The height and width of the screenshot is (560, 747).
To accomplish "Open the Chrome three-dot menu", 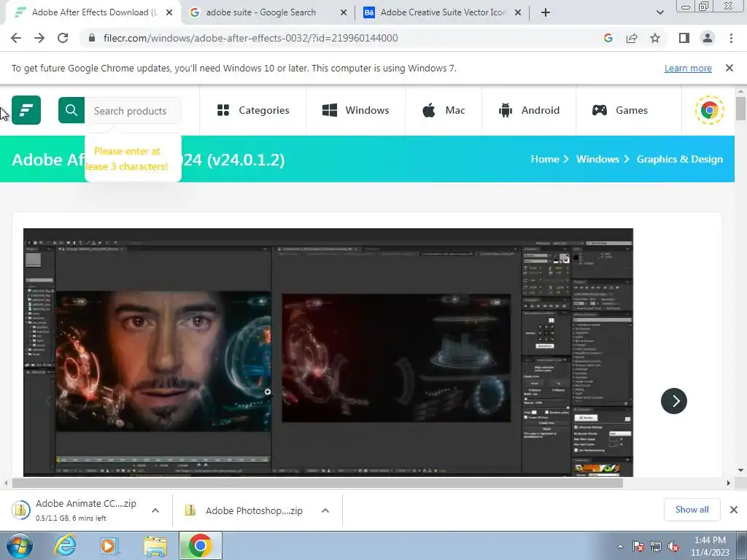I will (731, 38).
